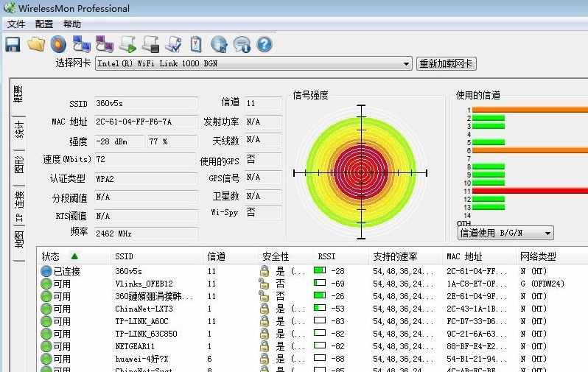Switch to the 统计 vertical tab
The image size is (588, 372).
point(18,130)
